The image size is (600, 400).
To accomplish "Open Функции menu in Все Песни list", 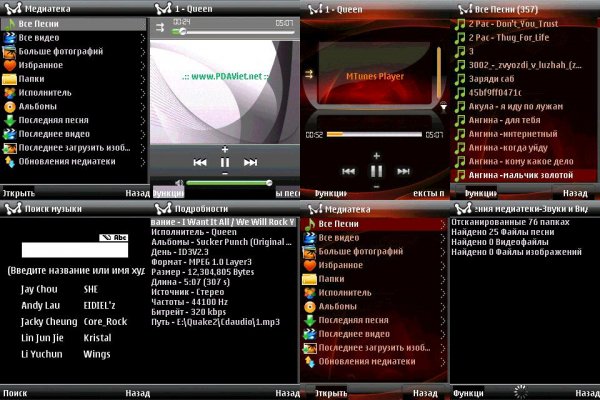I will 481,193.
